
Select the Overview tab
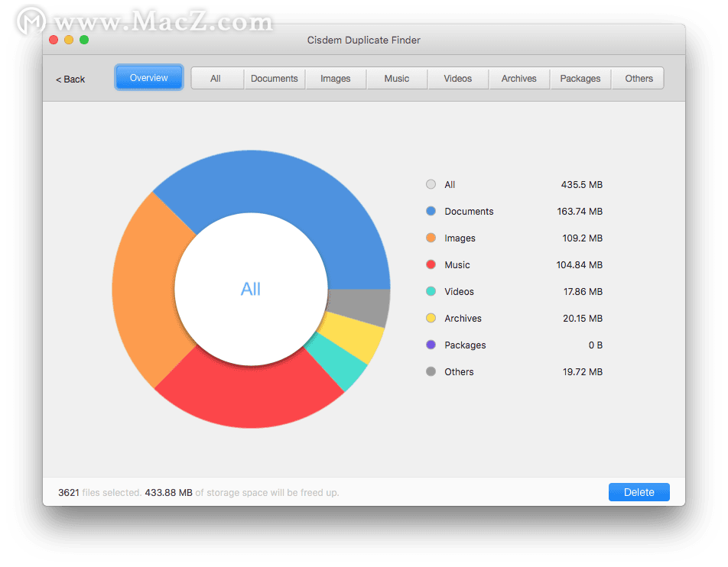coord(148,77)
